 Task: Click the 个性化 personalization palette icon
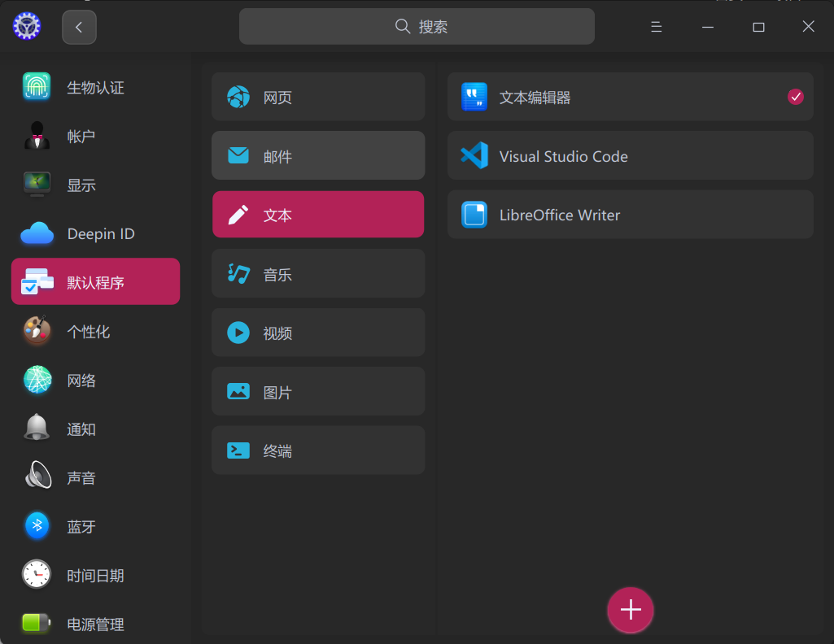37,331
